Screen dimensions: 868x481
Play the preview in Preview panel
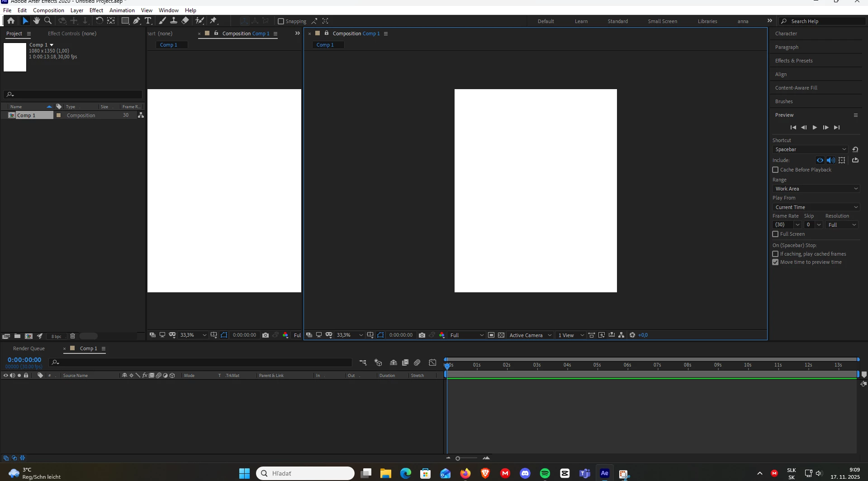pyautogui.click(x=815, y=128)
